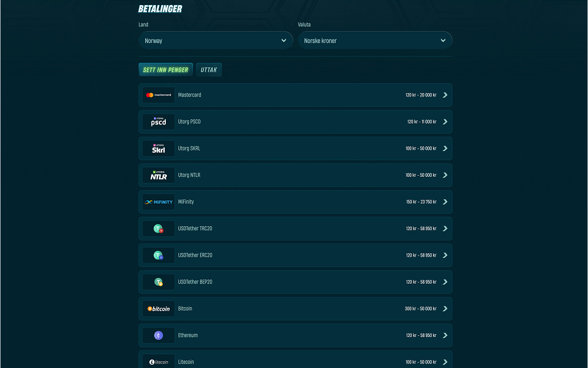Expand USDTether BEP20 row chevron
The height and width of the screenshot is (368, 588).
tap(445, 282)
